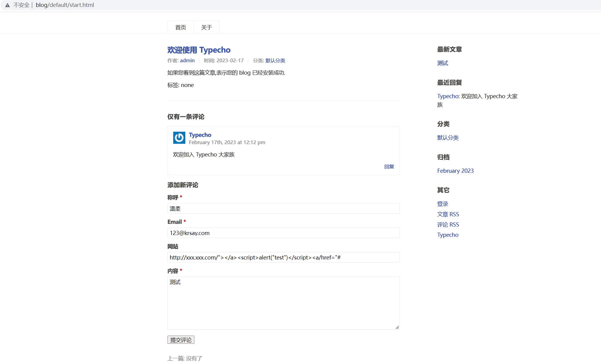Click the 不安全 warning icon in address bar
Viewport: 601px width, 364px height.
click(8, 5)
